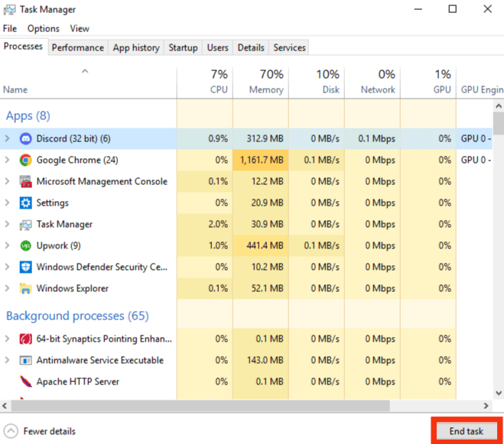Image resolution: width=504 pixels, height=444 pixels.
Task: Sort by the GPU Engine column header
Action: point(480,83)
